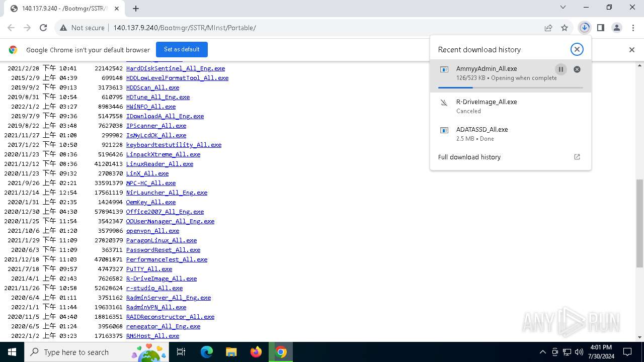Download PasswordReset_All.exe
The image size is (644, 362).
[x=163, y=250]
